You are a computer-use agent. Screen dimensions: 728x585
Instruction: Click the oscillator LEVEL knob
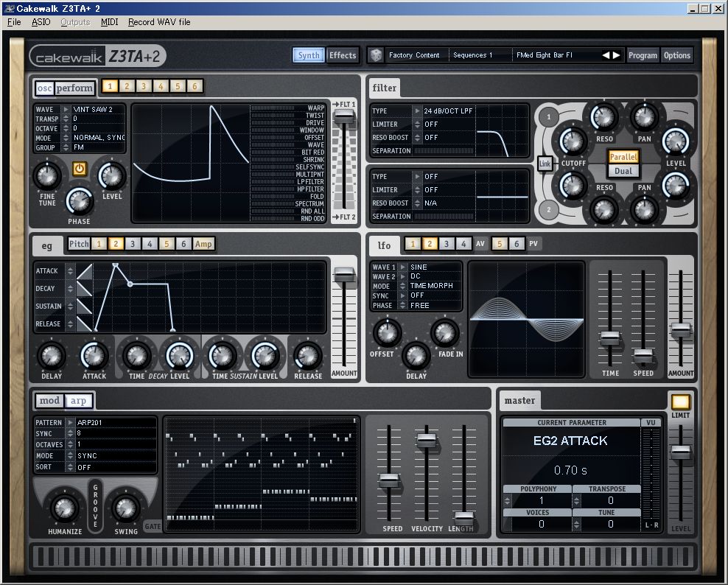(x=112, y=176)
